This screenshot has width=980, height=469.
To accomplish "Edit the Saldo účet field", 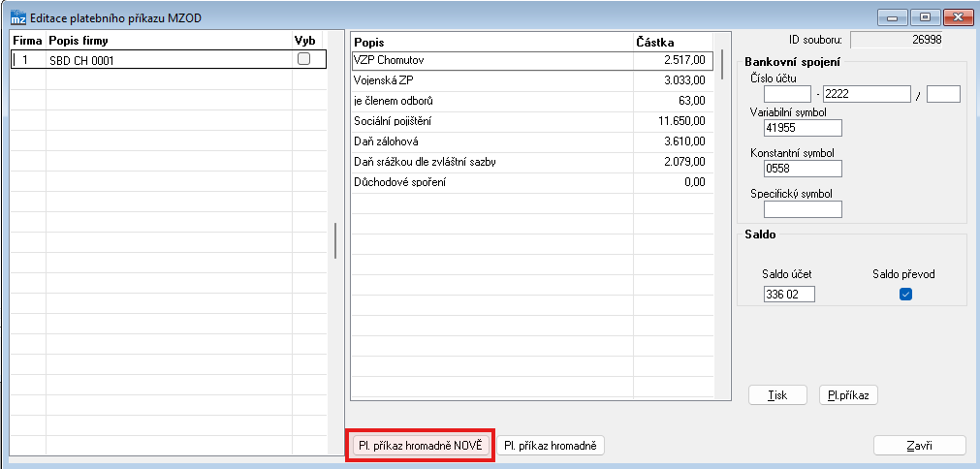I will 789,295.
